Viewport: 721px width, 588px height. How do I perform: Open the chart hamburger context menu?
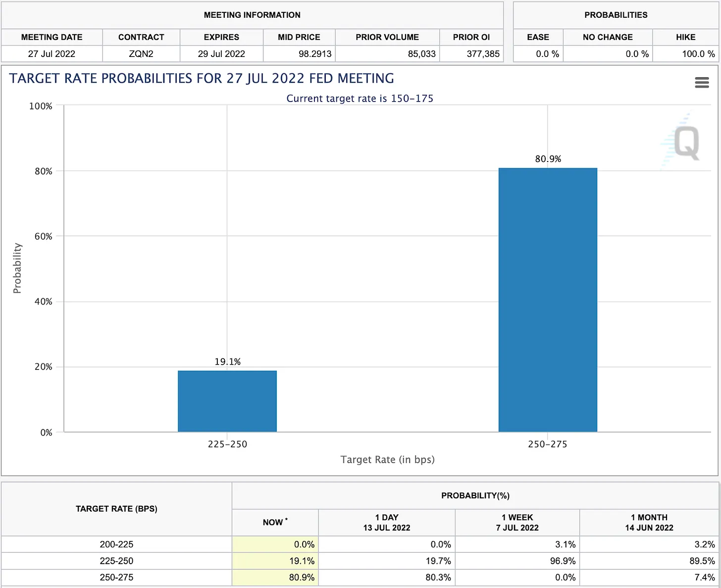coord(702,83)
